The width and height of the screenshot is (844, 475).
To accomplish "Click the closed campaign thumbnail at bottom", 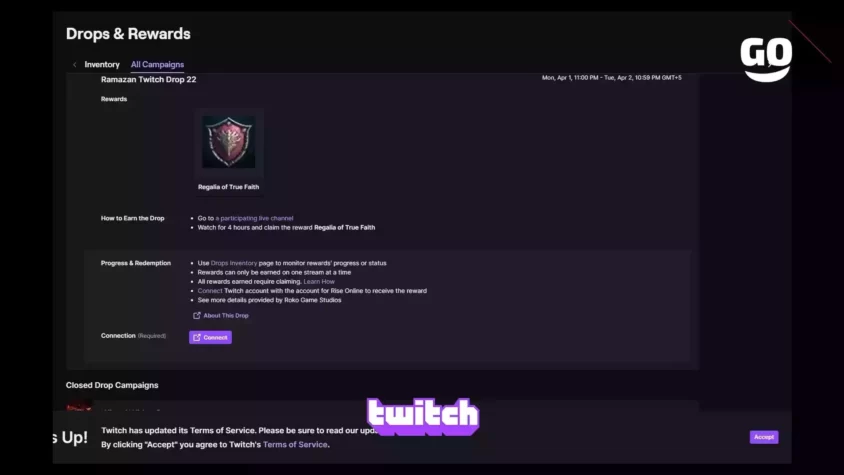I will click(x=79, y=406).
